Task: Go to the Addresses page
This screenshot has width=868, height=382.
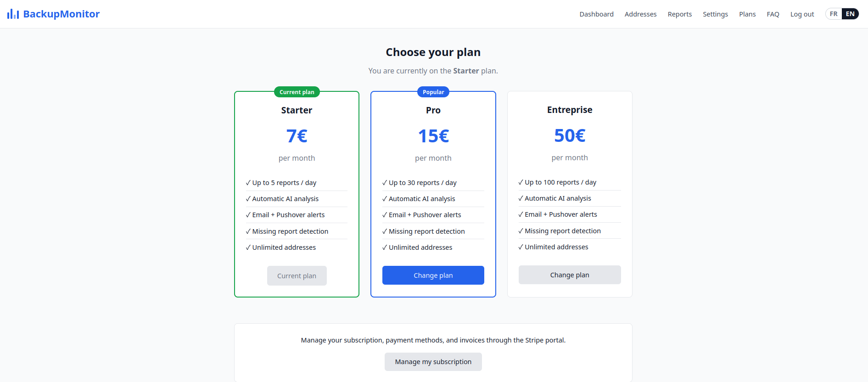Action: point(640,14)
